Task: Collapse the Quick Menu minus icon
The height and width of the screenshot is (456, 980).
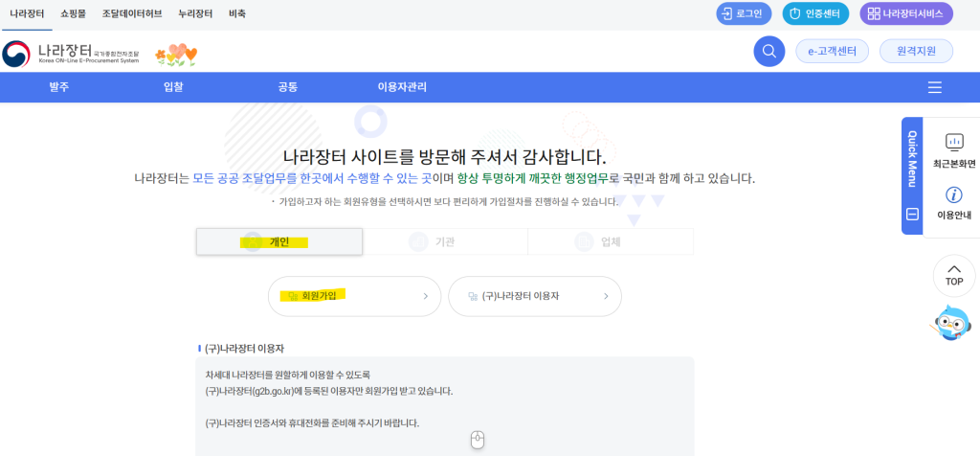Action: click(912, 215)
